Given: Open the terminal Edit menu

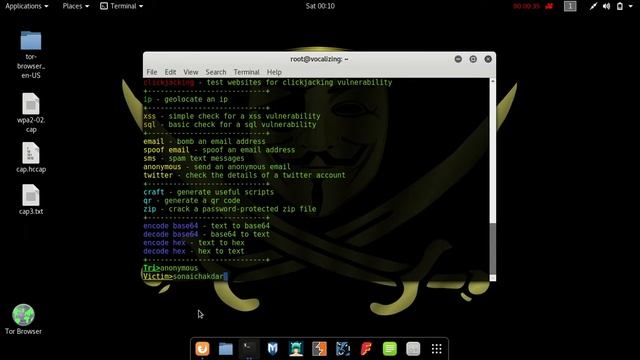Looking at the screenshot, I should (170, 72).
